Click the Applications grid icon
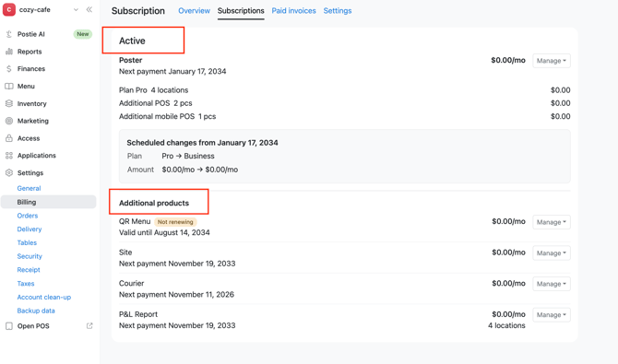Image resolution: width=618 pixels, height=364 pixels. 9,156
